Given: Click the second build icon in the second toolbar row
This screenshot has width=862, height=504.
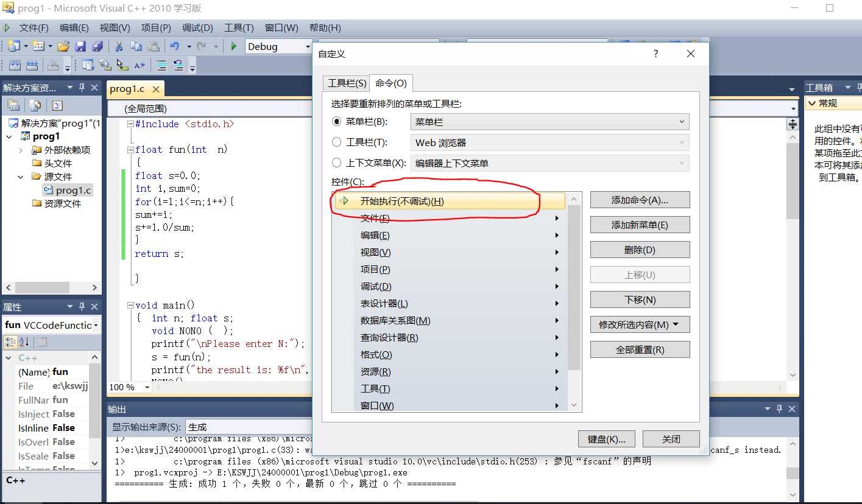Looking at the screenshot, I should click(32, 65).
